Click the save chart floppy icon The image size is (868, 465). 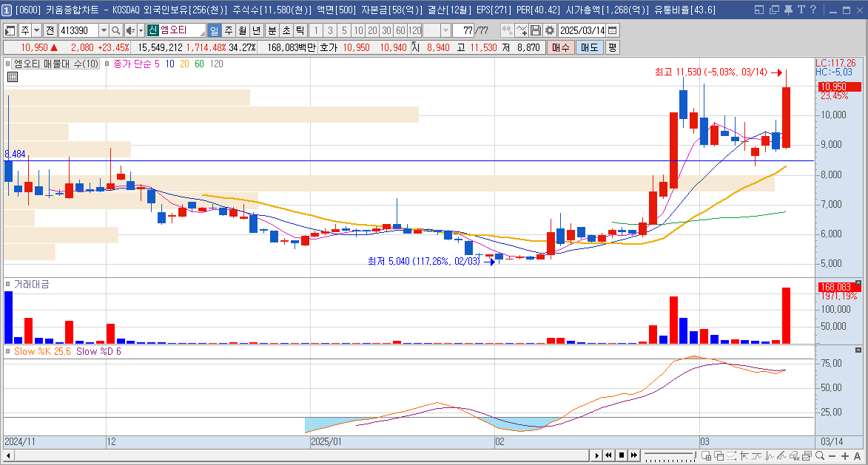pyautogui.click(x=535, y=30)
